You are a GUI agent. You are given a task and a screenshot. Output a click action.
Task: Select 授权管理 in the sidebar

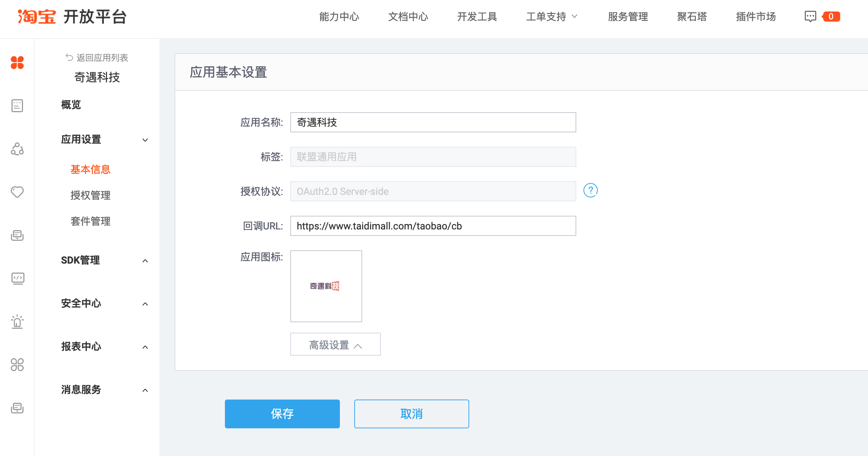tap(91, 195)
